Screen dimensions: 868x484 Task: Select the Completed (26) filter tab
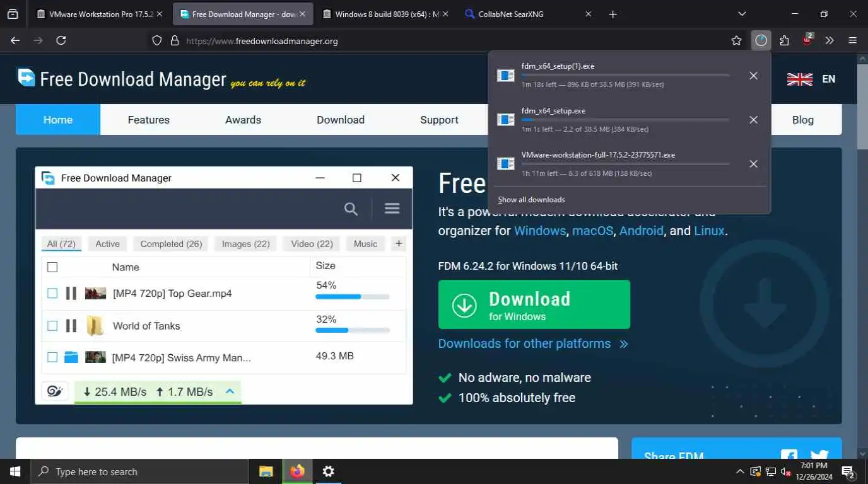(171, 244)
